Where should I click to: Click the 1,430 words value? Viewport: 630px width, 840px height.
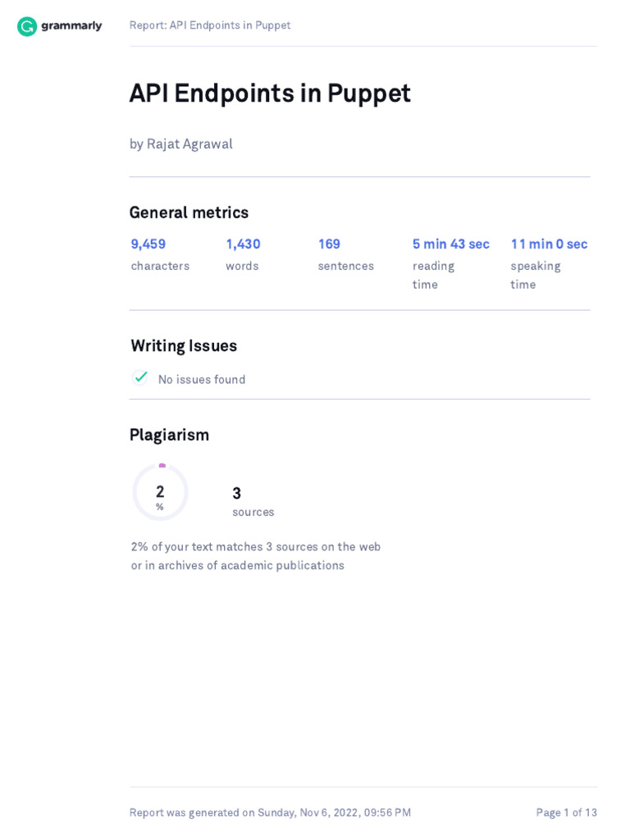pos(243,244)
